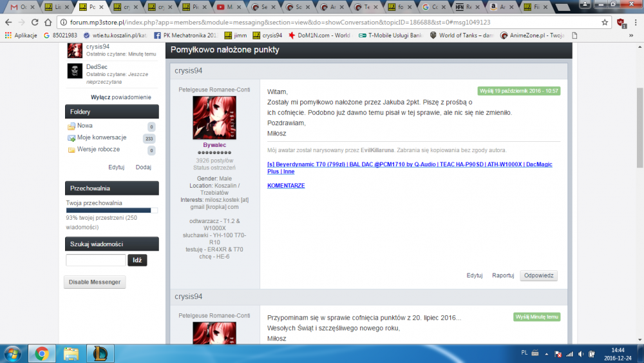This screenshot has width=644, height=363.
Task: Launch League of Legends from the taskbar
Action: click(x=100, y=353)
